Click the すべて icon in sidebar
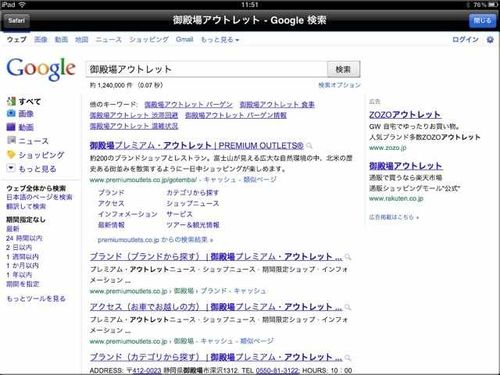The image size is (500, 375). coord(11,101)
